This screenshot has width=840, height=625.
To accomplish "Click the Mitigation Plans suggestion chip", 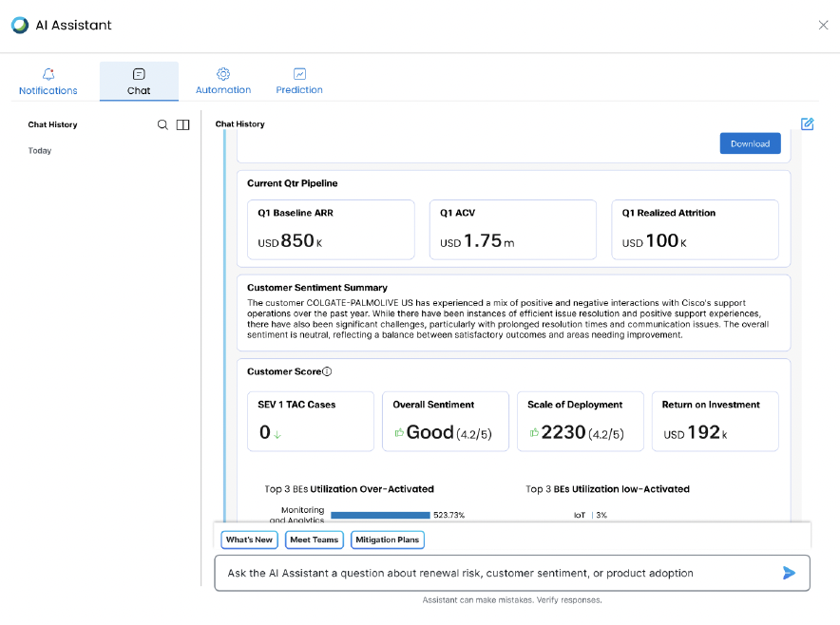I will point(388,540).
